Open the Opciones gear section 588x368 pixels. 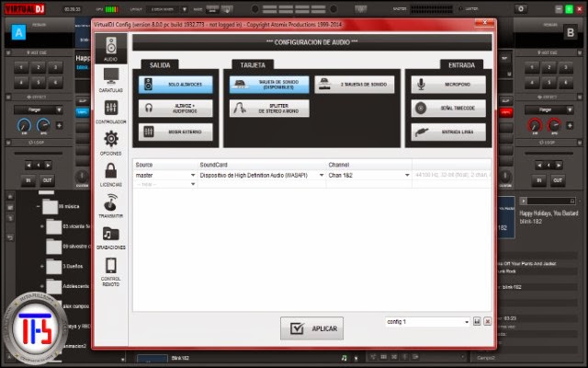pos(110,143)
